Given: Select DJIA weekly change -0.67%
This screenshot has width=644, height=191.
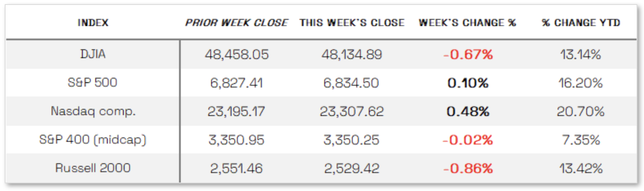Looking at the screenshot, I should pos(468,54).
